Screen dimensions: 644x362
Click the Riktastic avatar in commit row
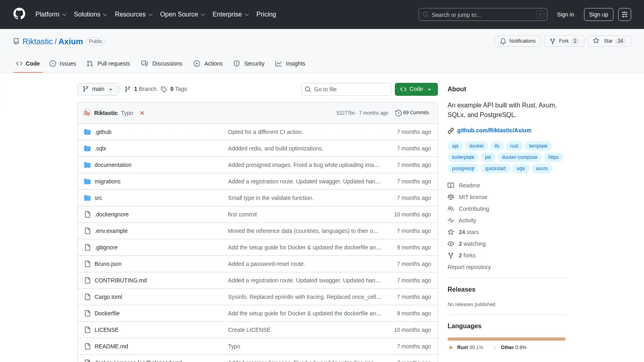coord(87,113)
